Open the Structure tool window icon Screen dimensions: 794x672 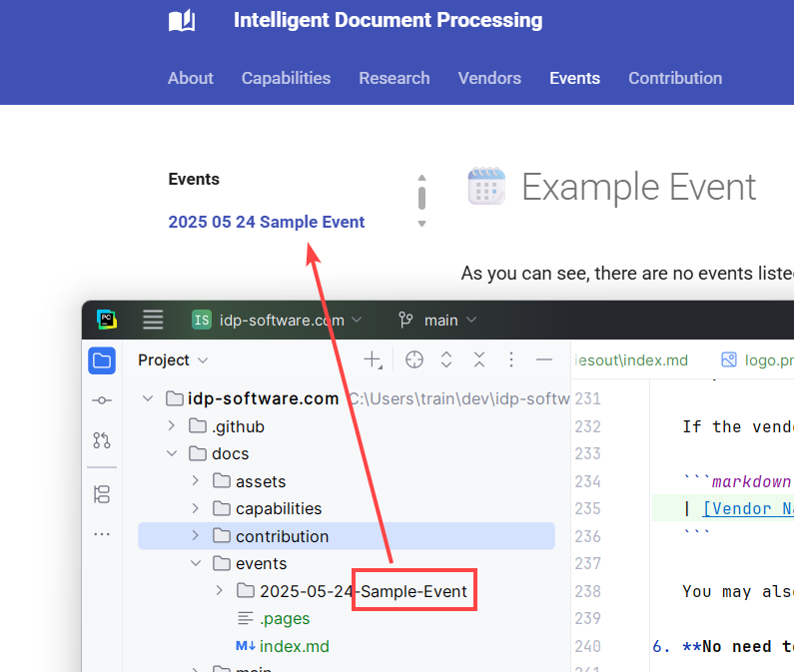tap(102, 494)
